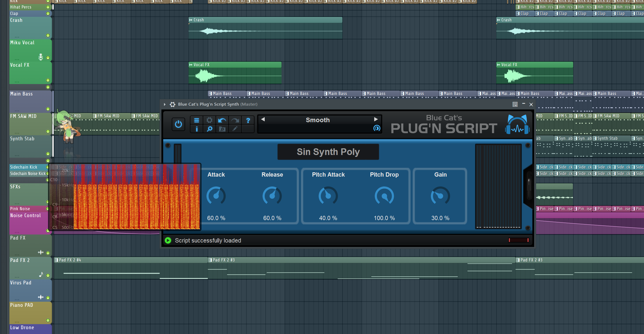Mute the Crash track
The height and width of the screenshot is (334, 644).
(x=48, y=35)
